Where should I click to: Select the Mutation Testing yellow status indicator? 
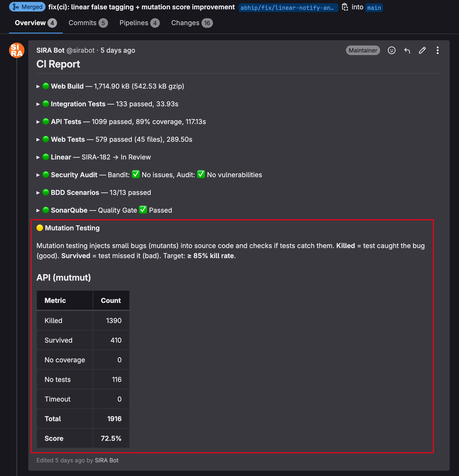tap(40, 228)
